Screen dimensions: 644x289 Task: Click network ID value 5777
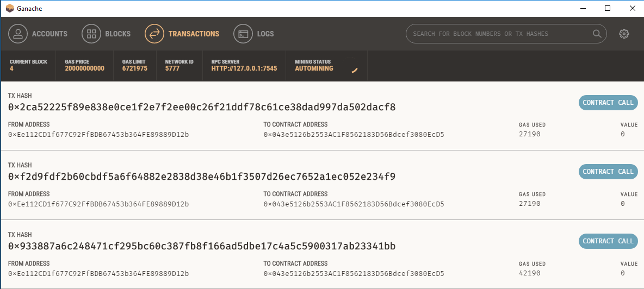pos(172,68)
